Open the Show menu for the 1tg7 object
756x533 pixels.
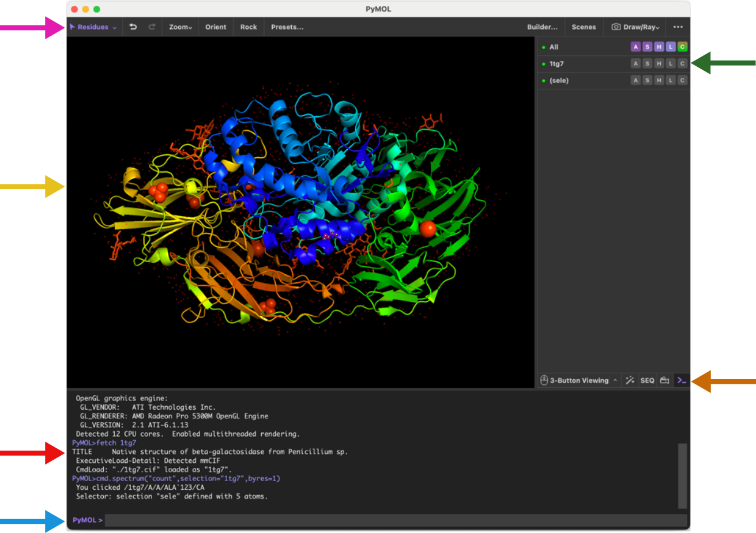point(647,63)
